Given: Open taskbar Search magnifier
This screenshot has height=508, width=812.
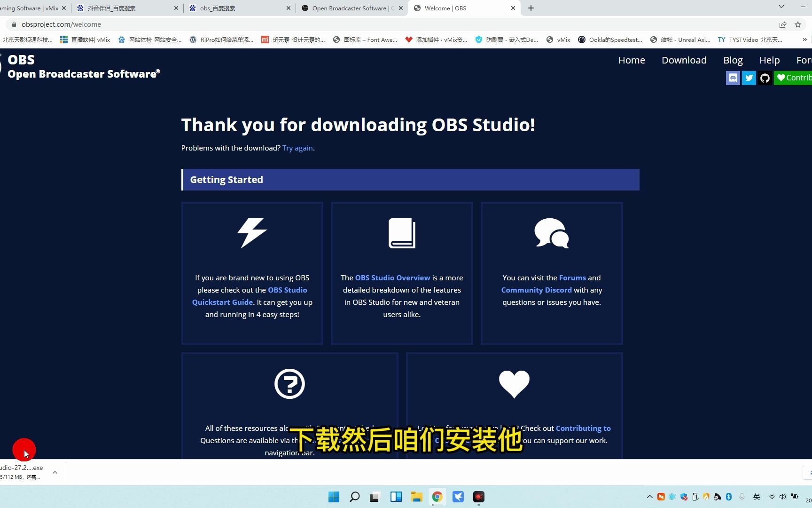Looking at the screenshot, I should 355,497.
